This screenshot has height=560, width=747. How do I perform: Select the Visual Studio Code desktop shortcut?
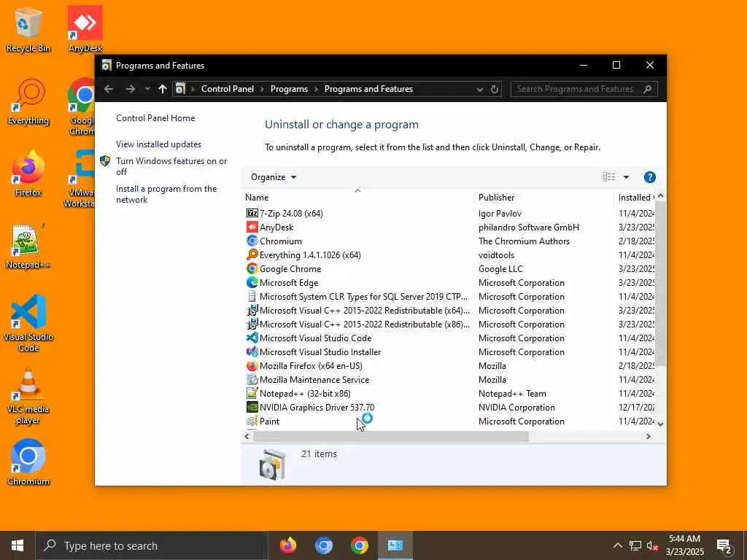click(x=28, y=323)
